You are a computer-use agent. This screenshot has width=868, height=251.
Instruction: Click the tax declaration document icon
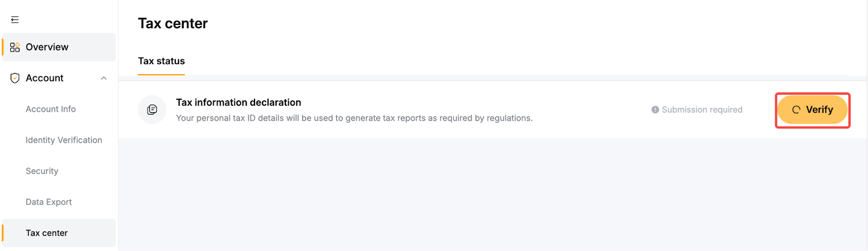pyautogui.click(x=152, y=110)
